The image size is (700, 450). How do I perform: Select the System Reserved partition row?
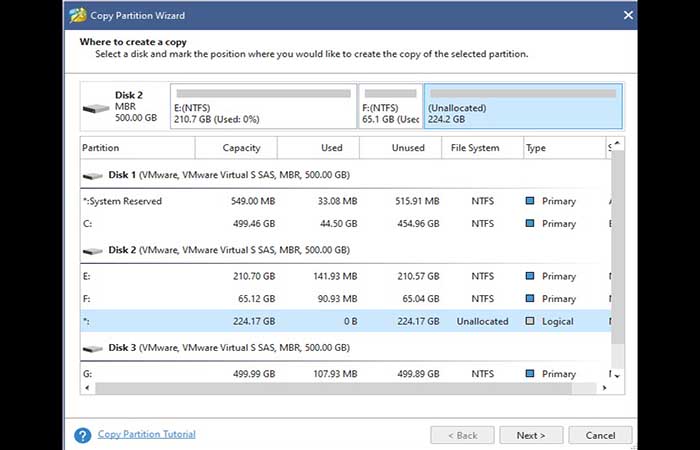click(x=346, y=201)
